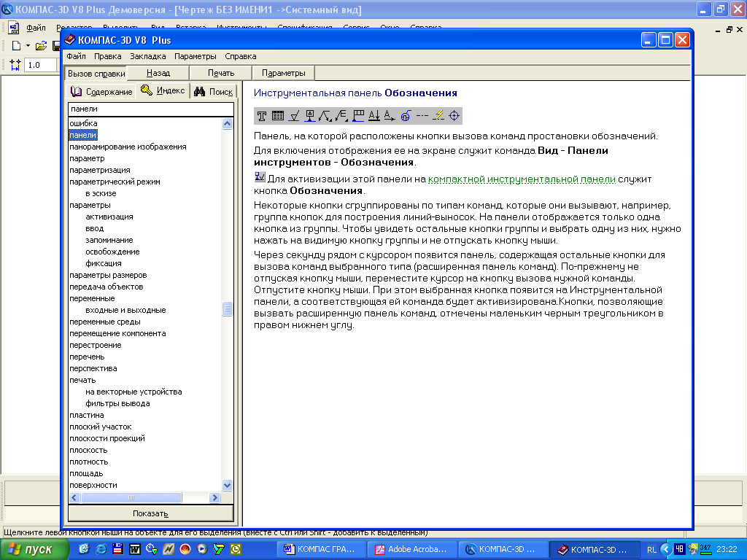Click the index list horizontal scroll right arrow
747x560 pixels.
215,497
